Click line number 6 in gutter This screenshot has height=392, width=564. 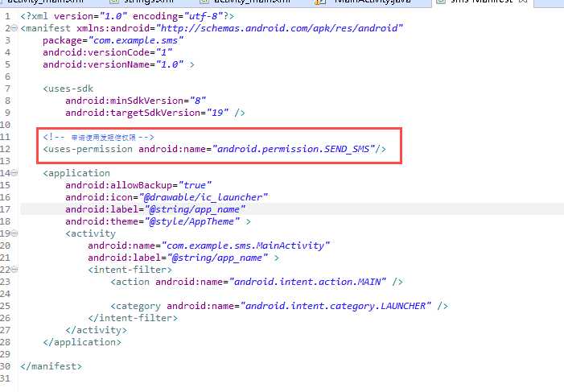7,76
